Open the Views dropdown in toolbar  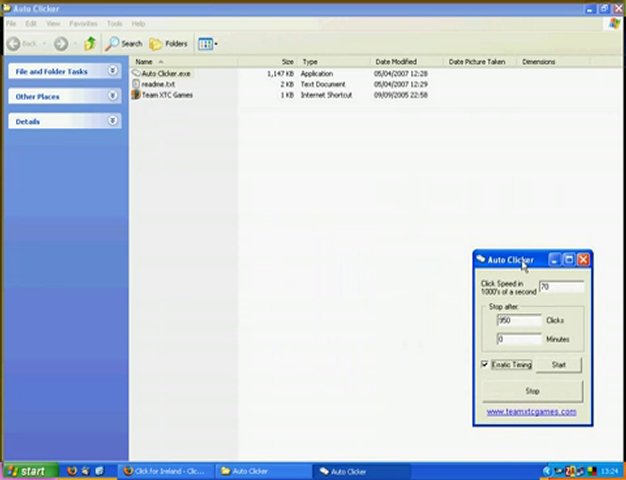[208, 43]
